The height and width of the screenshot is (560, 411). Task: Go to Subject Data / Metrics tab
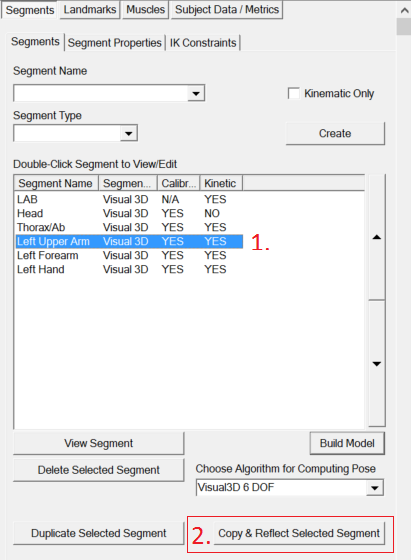pos(227,10)
